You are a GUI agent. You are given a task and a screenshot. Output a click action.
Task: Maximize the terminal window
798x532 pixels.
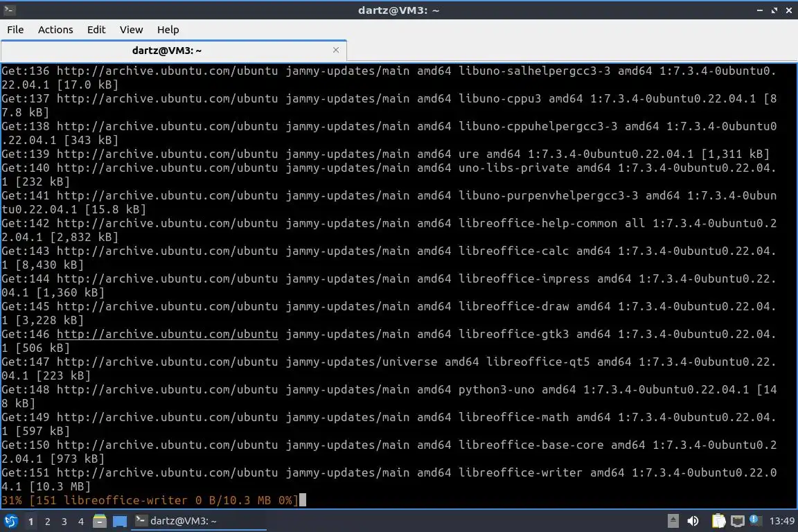(x=774, y=10)
